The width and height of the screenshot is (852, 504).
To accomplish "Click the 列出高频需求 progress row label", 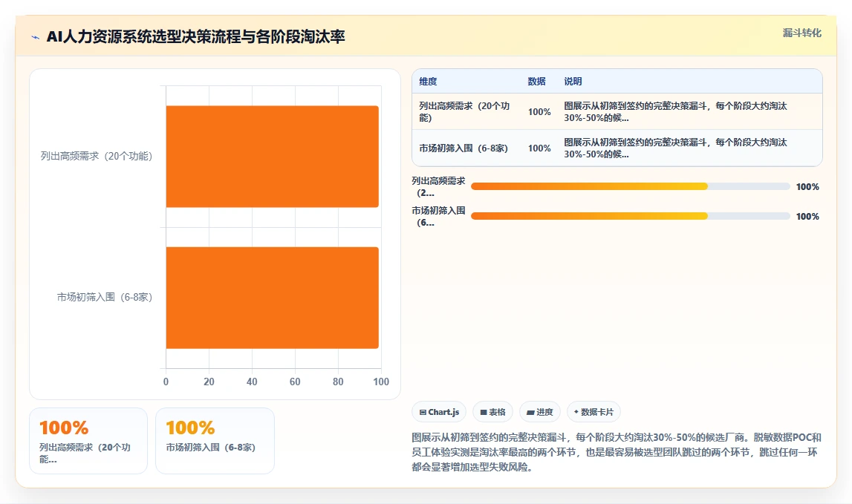I will [x=438, y=187].
